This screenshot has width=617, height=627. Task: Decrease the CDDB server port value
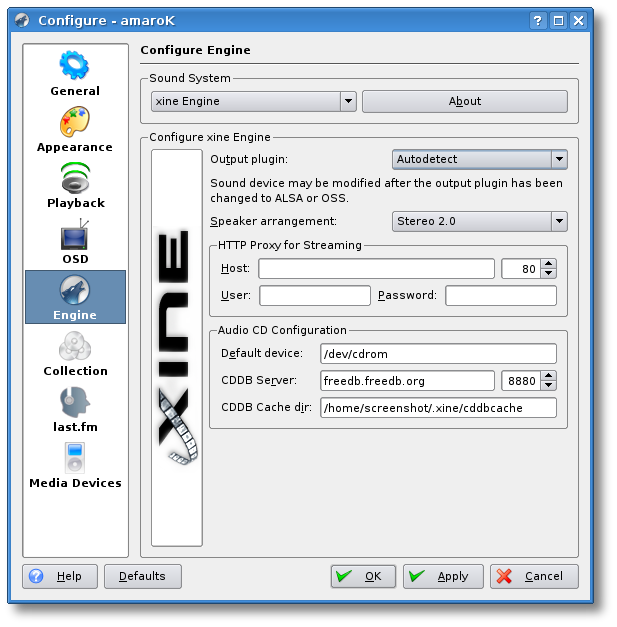click(x=549, y=385)
